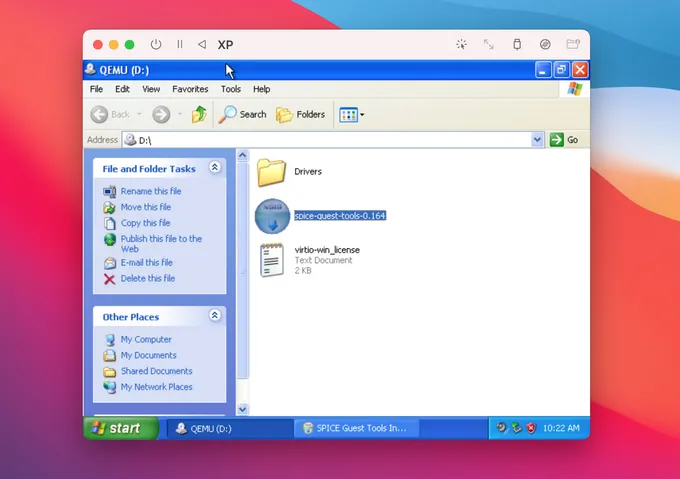This screenshot has width=680, height=479.
Task: Expand the Address bar dropdown
Action: (x=537, y=140)
